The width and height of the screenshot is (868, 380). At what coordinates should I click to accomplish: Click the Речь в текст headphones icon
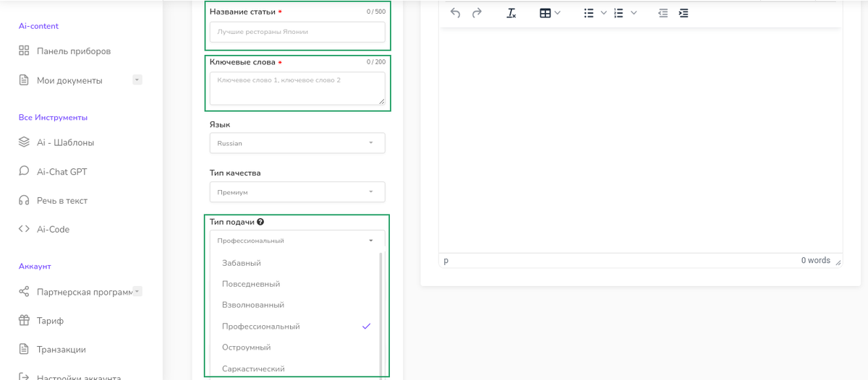[x=24, y=200]
